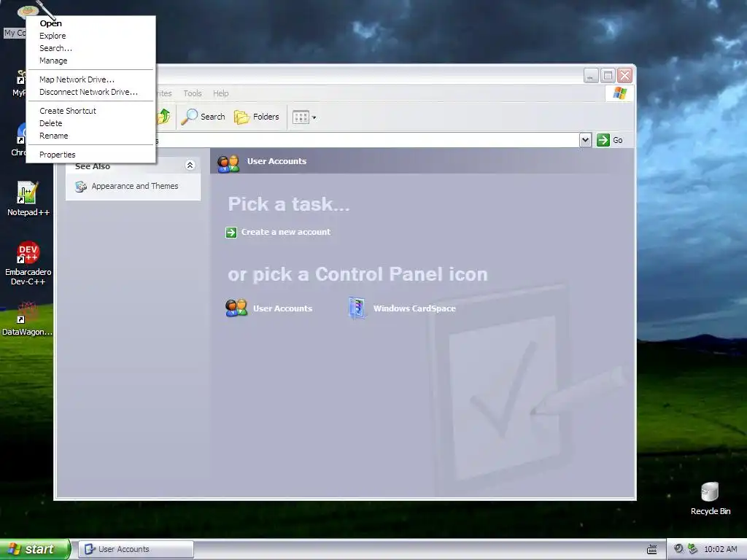The height and width of the screenshot is (560, 747).
Task: Click the Windows CardSpace icon
Action: tap(357, 308)
